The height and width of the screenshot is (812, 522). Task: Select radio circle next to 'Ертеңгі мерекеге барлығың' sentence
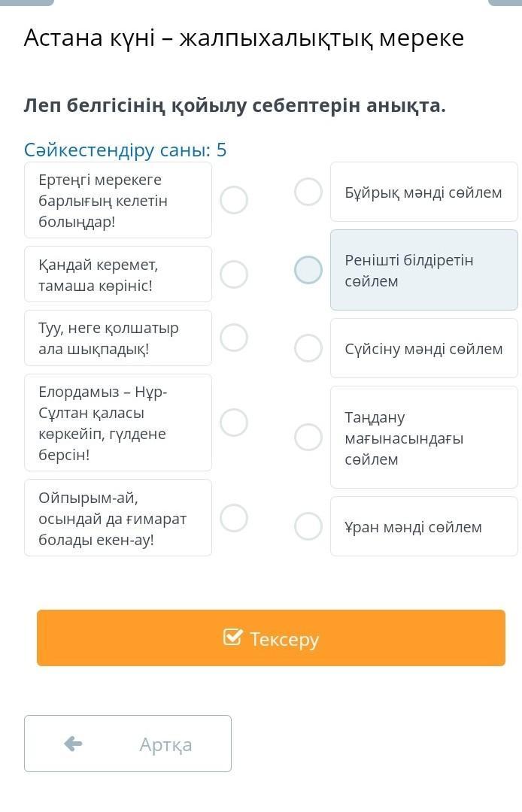click(x=234, y=200)
